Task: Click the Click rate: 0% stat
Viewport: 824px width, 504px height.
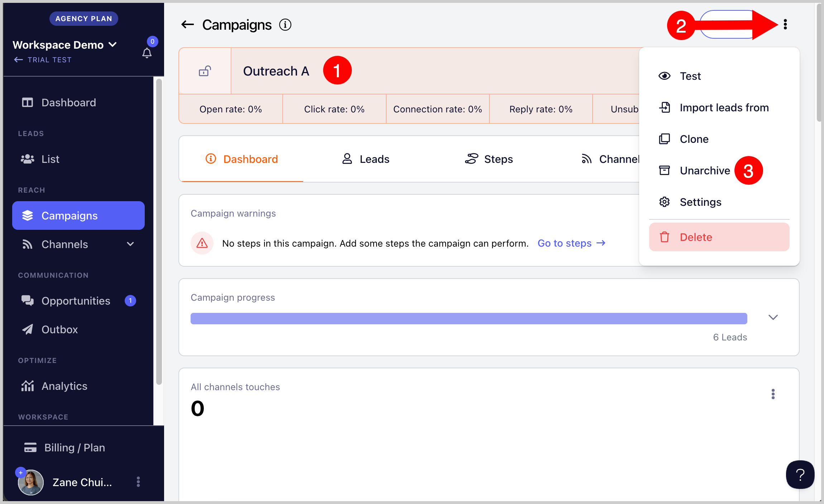Action: (x=334, y=109)
